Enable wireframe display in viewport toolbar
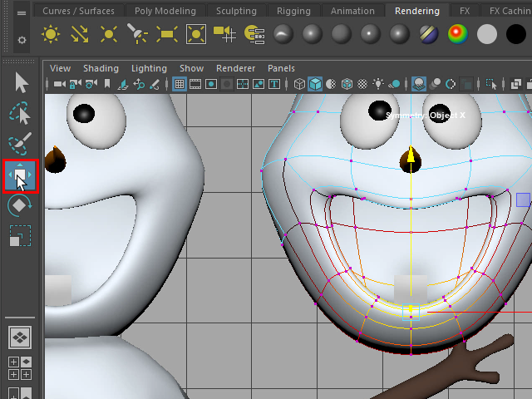Viewport: 532px width, 399px height. click(x=299, y=84)
